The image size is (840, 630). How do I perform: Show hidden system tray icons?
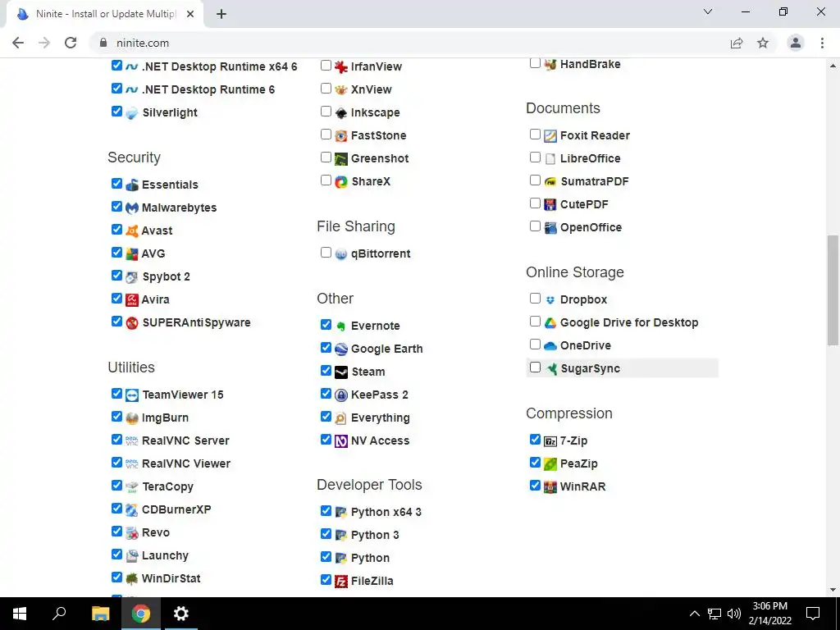(694, 614)
